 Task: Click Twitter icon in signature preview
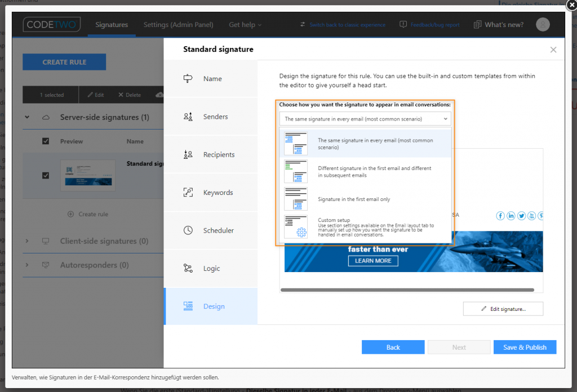pyautogui.click(x=521, y=216)
